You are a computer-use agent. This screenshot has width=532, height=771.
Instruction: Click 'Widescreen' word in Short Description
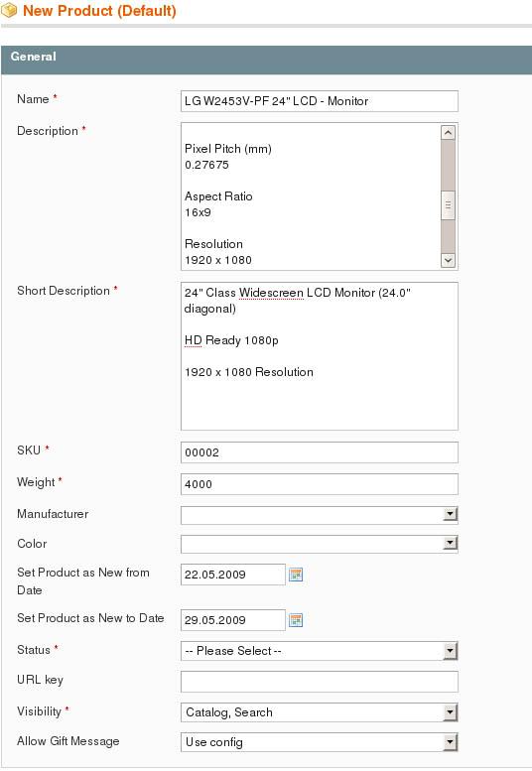(x=271, y=293)
